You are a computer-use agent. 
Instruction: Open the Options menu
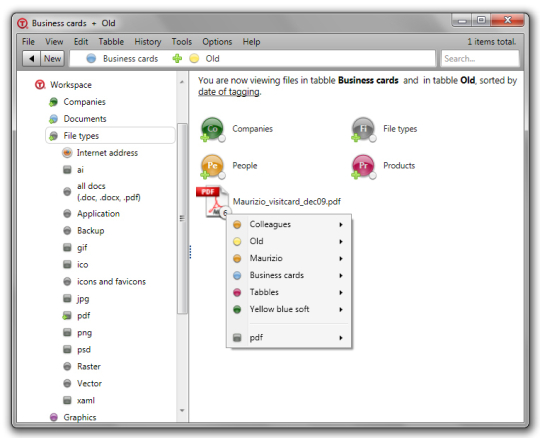(217, 42)
